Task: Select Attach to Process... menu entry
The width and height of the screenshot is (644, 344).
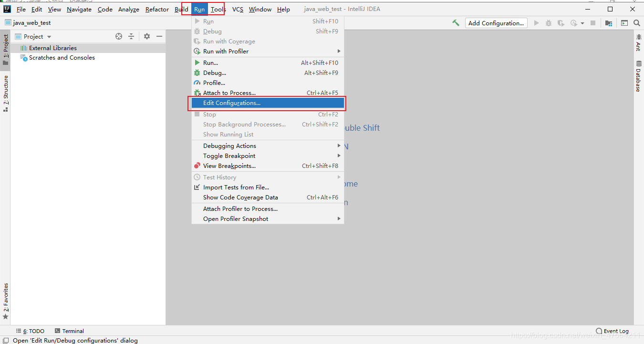Action: click(x=268, y=93)
